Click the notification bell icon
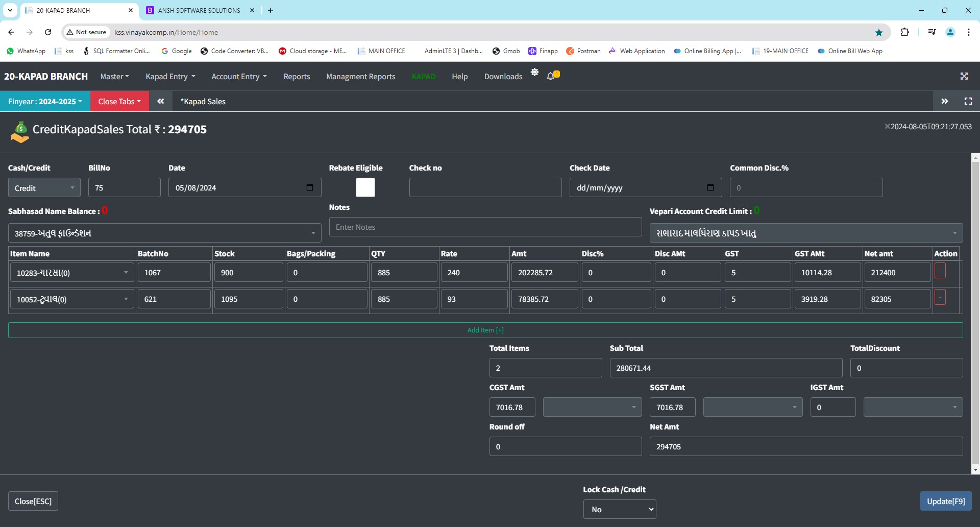980x527 pixels. pyautogui.click(x=551, y=76)
